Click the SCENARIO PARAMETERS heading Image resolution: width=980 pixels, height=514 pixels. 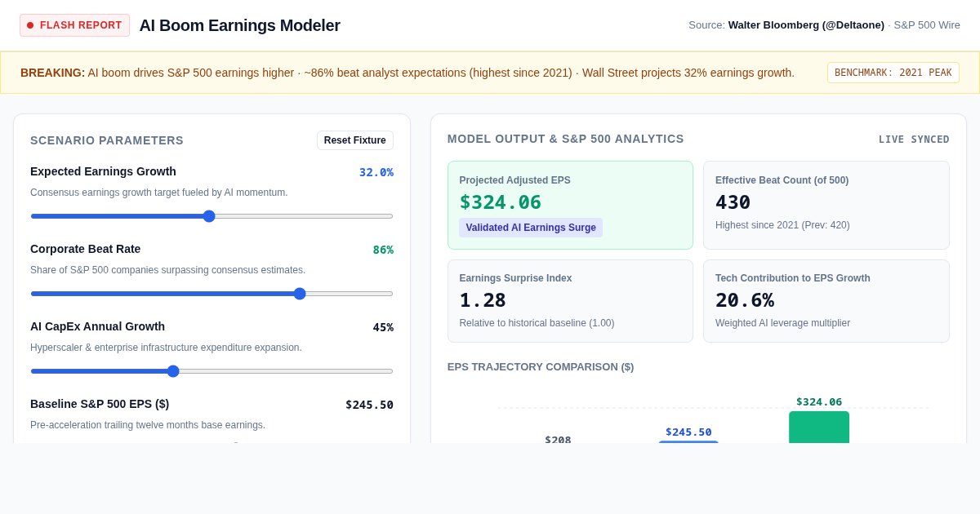pos(107,140)
